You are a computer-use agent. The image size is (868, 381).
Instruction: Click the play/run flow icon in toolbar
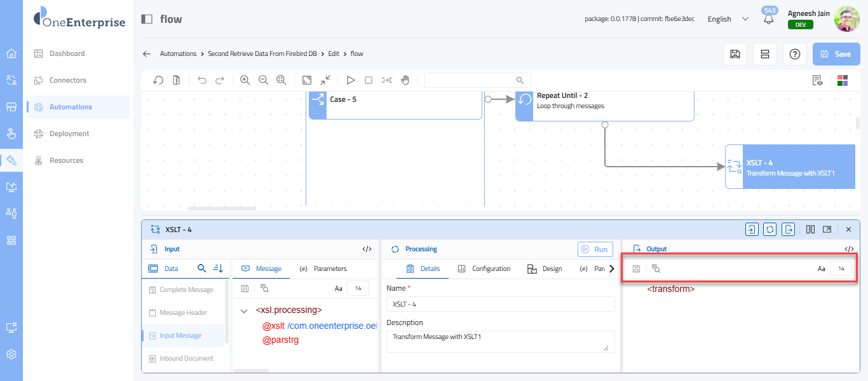350,80
